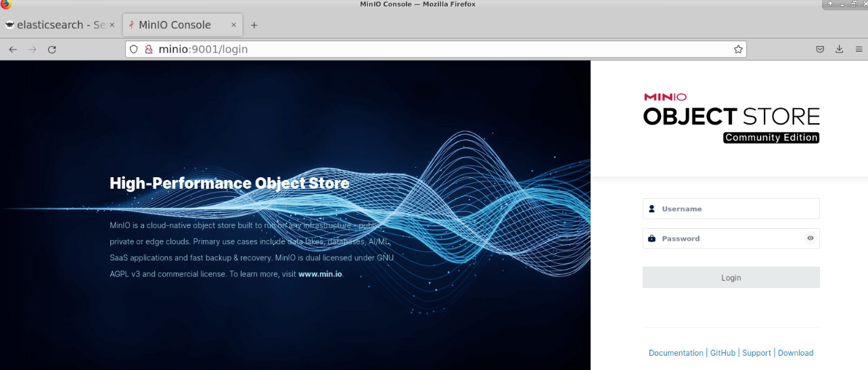Open the Download link

796,353
